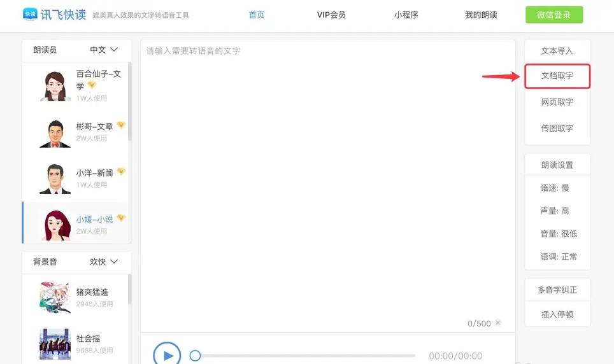Click the 多音字纠正 button
This screenshot has height=364, width=614.
click(x=557, y=290)
